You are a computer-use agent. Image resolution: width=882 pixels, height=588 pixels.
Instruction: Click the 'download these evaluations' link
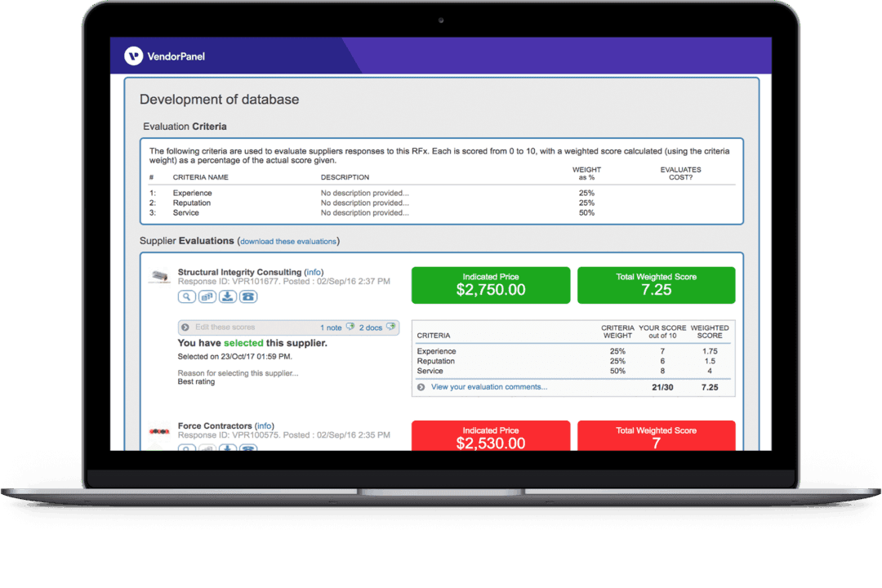(287, 241)
